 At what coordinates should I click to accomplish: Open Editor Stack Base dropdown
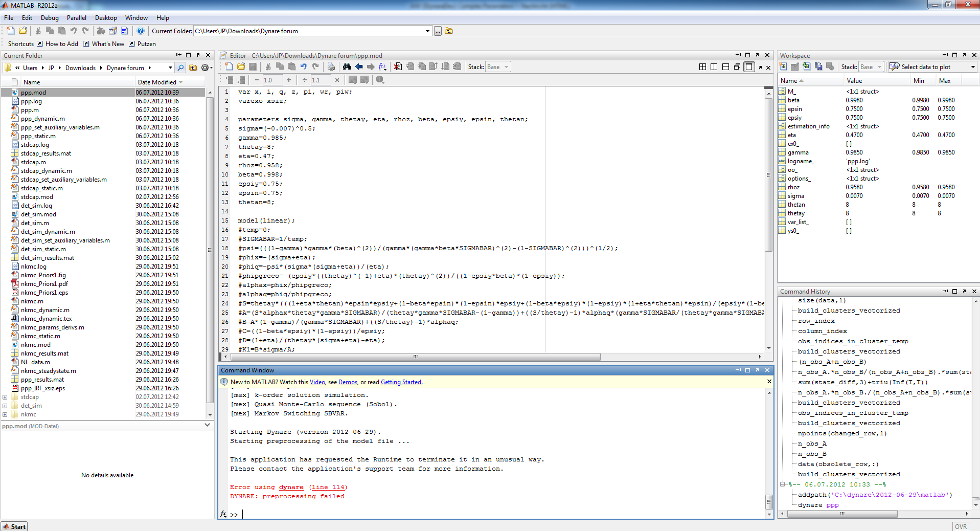pyautogui.click(x=498, y=67)
